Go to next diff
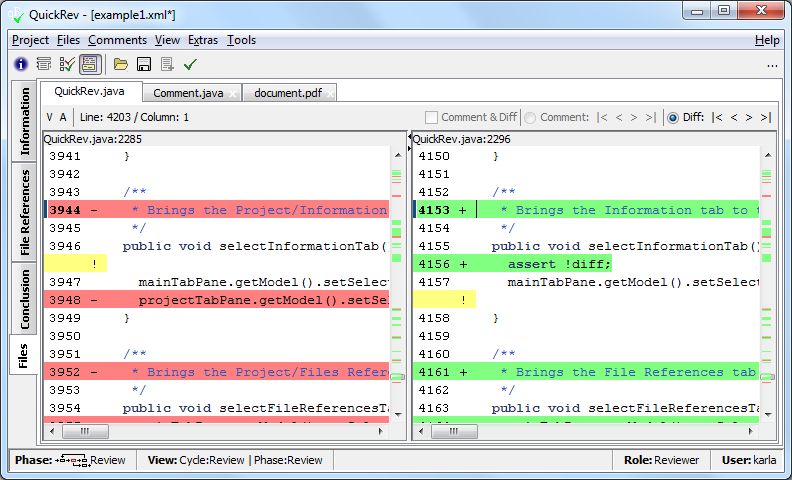 tap(749, 117)
